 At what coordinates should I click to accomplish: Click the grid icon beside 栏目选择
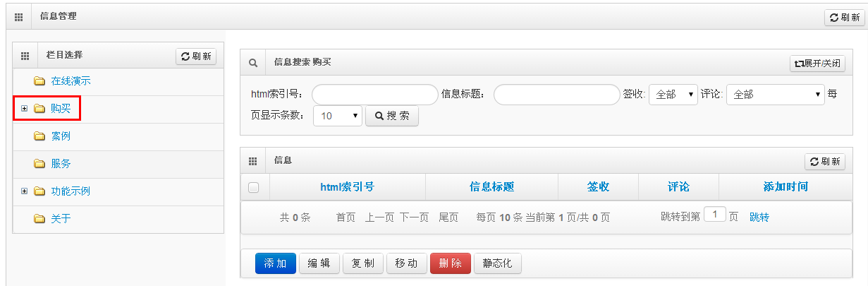[25, 56]
